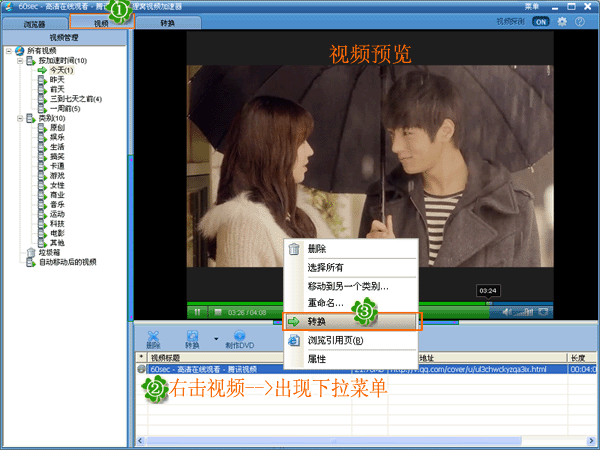Click the 原创 category icon
This screenshot has height=450, width=600.
(x=42, y=128)
